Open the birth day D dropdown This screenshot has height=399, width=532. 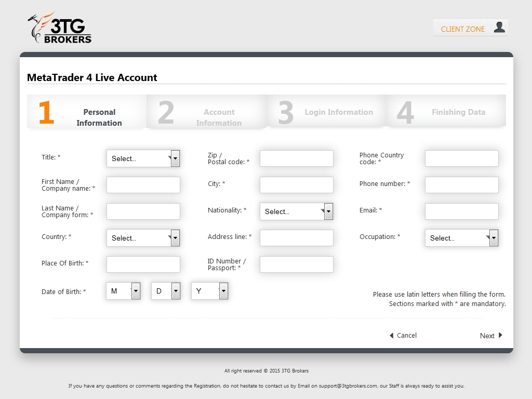click(x=166, y=291)
